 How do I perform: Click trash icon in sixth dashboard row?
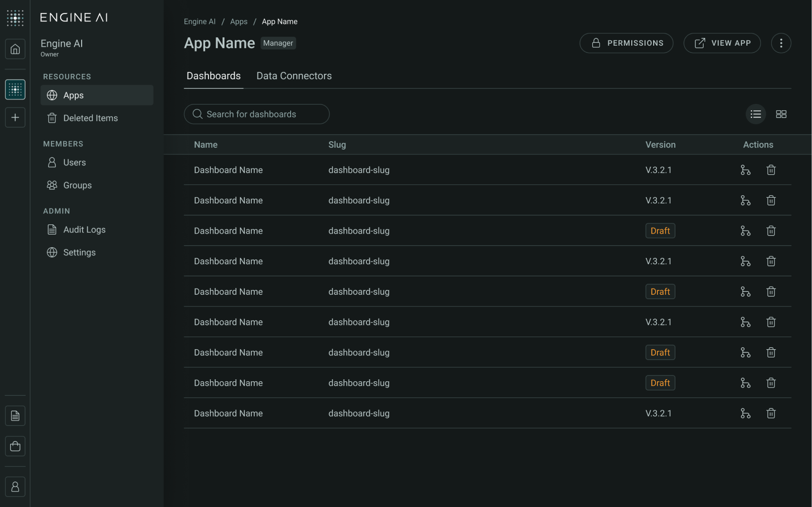[x=771, y=322]
